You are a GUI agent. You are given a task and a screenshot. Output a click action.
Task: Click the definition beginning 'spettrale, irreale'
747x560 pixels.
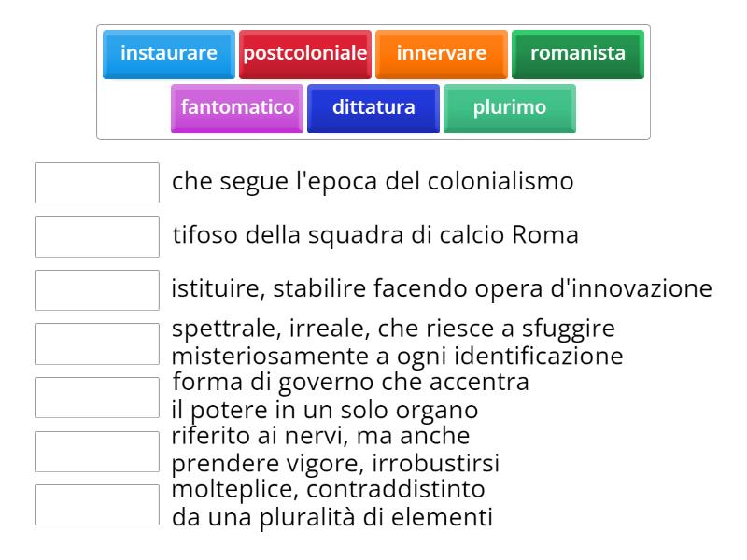click(397, 343)
